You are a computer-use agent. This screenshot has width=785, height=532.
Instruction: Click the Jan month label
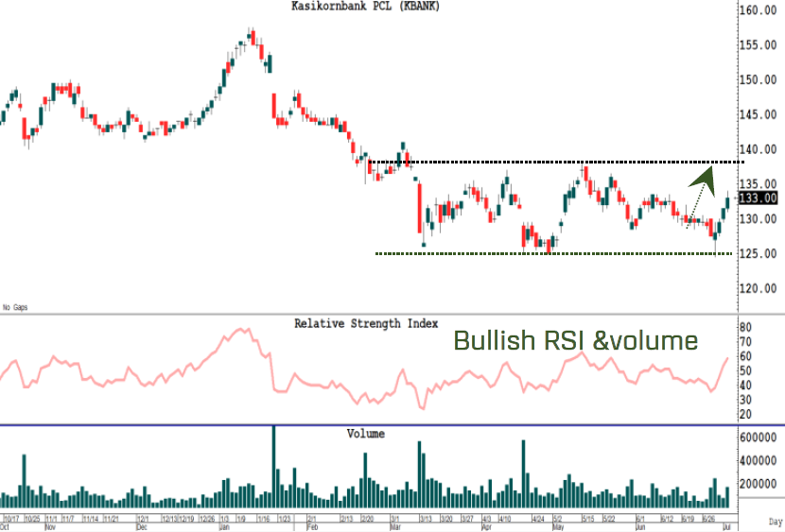click(224, 527)
